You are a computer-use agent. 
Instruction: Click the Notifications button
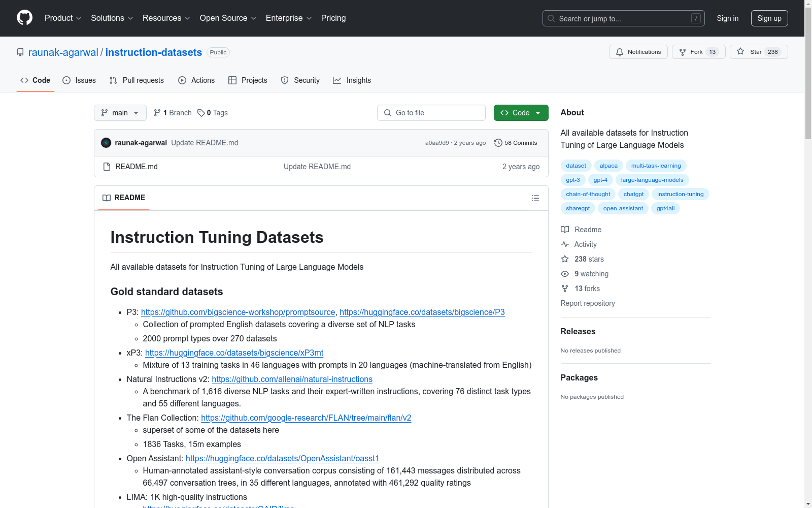(638, 52)
